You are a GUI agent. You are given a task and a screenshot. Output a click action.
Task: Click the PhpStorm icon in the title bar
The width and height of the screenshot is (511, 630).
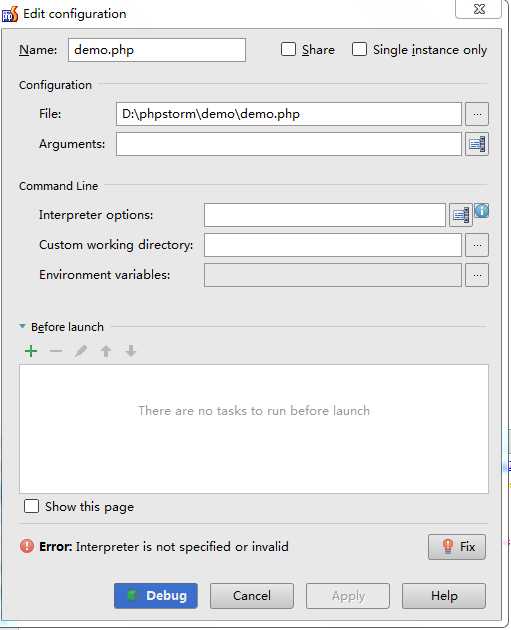(10, 14)
